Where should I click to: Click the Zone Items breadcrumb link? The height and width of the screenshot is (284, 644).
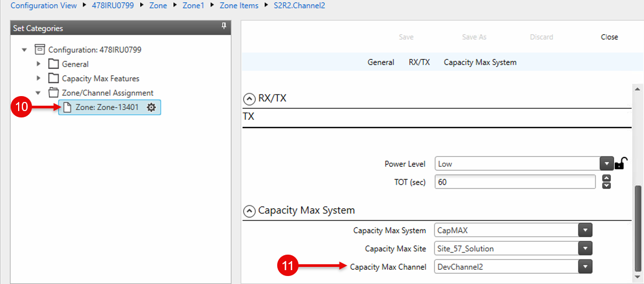click(x=239, y=5)
